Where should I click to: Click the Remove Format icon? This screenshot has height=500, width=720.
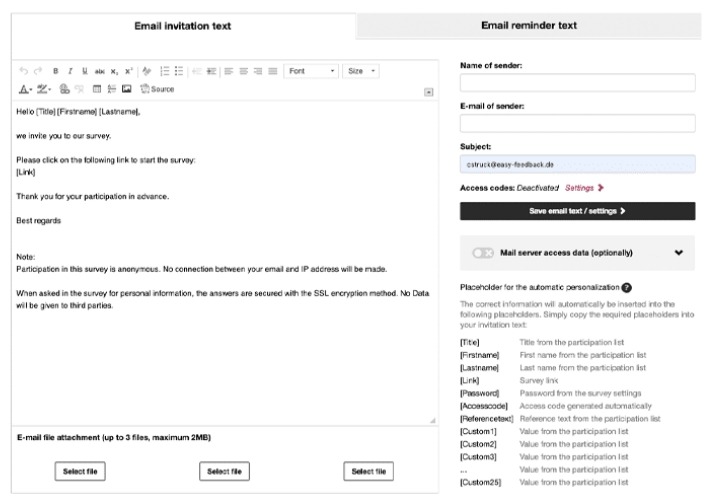click(147, 71)
